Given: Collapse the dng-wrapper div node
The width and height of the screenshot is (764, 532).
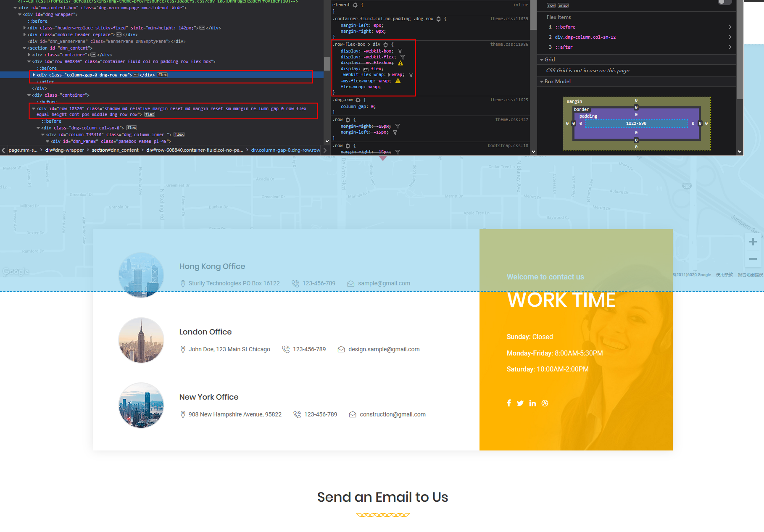Looking at the screenshot, I should [x=20, y=14].
